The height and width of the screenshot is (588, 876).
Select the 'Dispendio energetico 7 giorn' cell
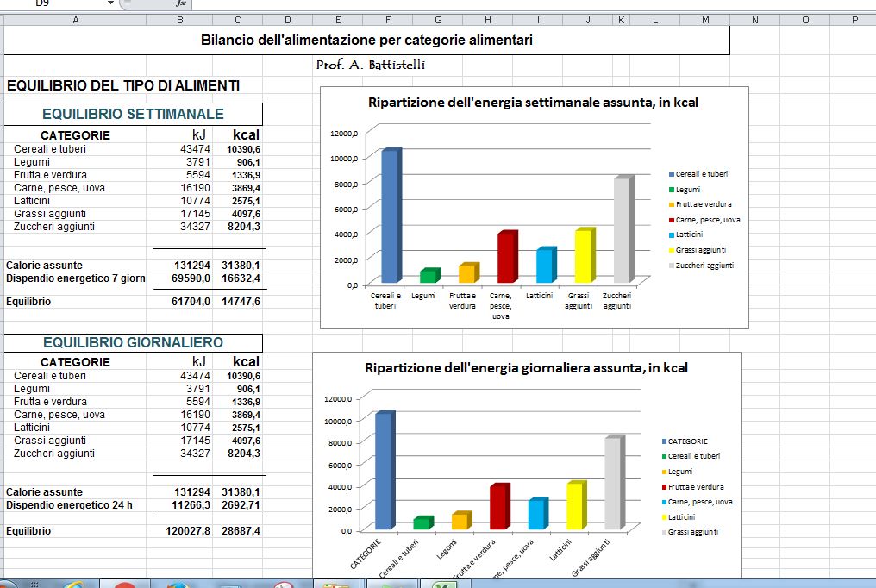pyautogui.click(x=75, y=278)
